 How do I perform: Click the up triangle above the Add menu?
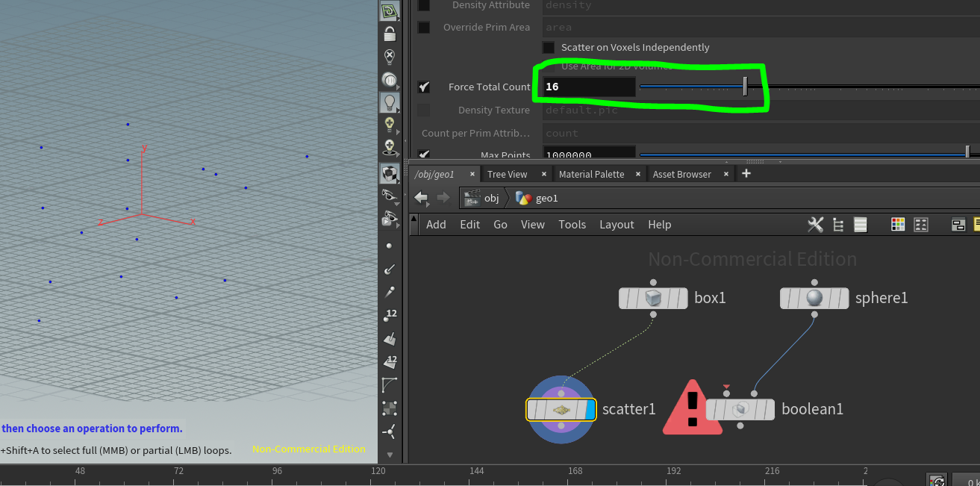pyautogui.click(x=413, y=219)
